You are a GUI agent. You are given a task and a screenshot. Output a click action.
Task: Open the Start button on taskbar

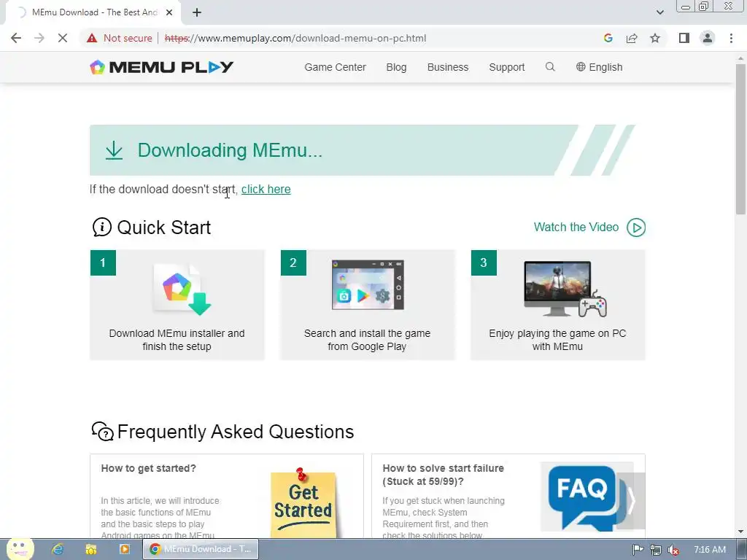[x=20, y=549]
